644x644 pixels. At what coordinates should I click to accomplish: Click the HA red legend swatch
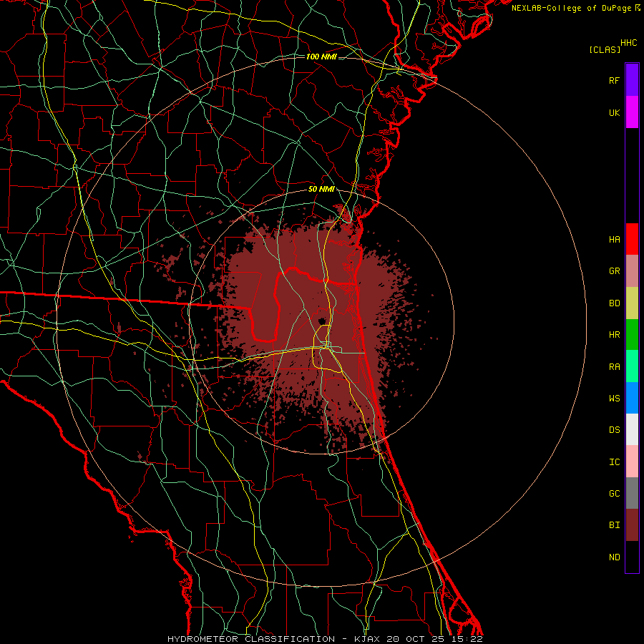632,239
